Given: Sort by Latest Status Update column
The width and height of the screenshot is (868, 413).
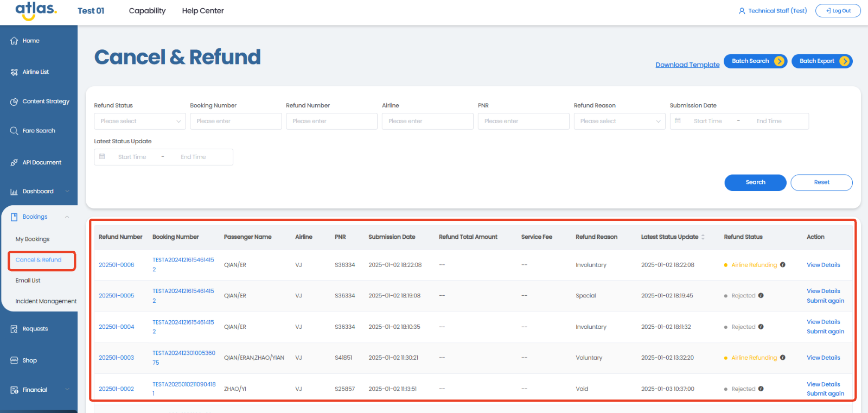Looking at the screenshot, I should [x=703, y=237].
